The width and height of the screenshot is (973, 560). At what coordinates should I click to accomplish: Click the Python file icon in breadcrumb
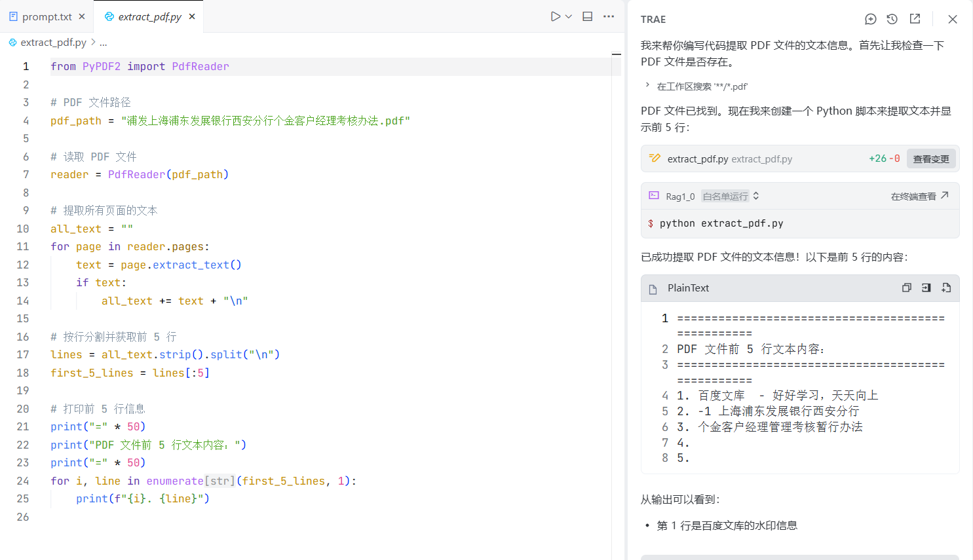pos(12,42)
